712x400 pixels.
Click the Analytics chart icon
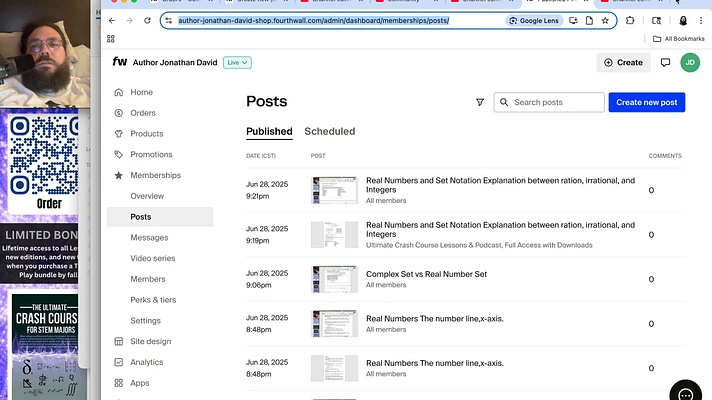pyautogui.click(x=119, y=362)
